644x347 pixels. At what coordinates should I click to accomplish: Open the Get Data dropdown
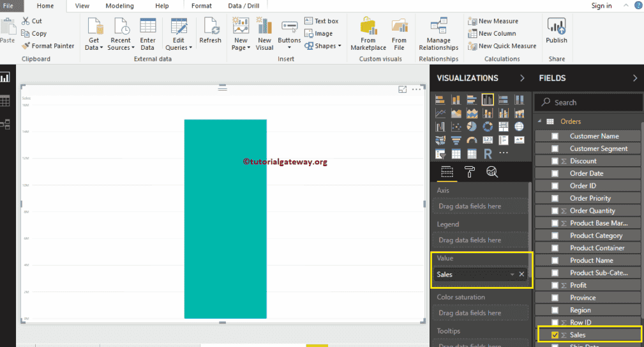[94, 35]
